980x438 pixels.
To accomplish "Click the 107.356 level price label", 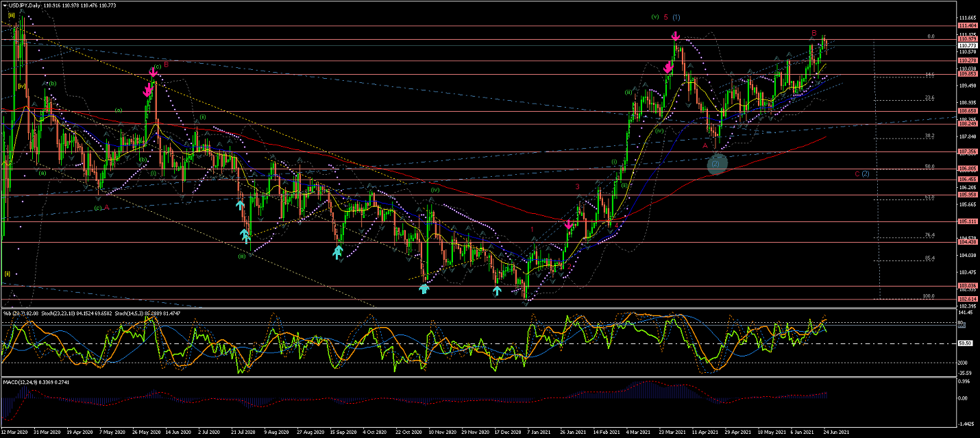I will point(967,151).
